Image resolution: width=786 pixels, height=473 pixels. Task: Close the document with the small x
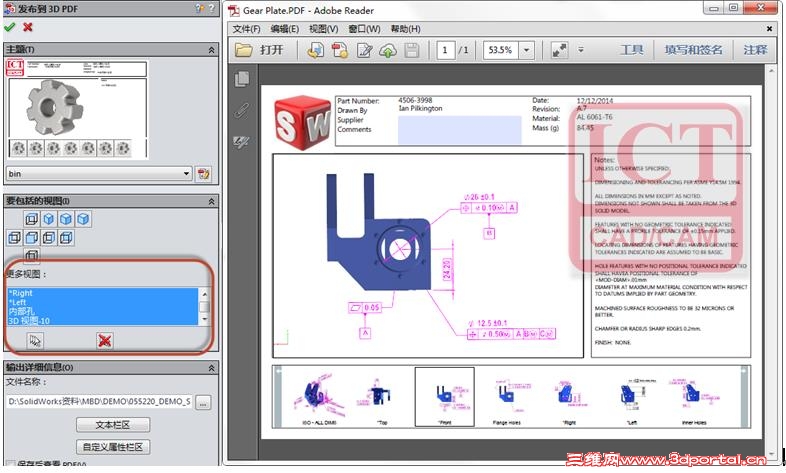click(x=769, y=29)
